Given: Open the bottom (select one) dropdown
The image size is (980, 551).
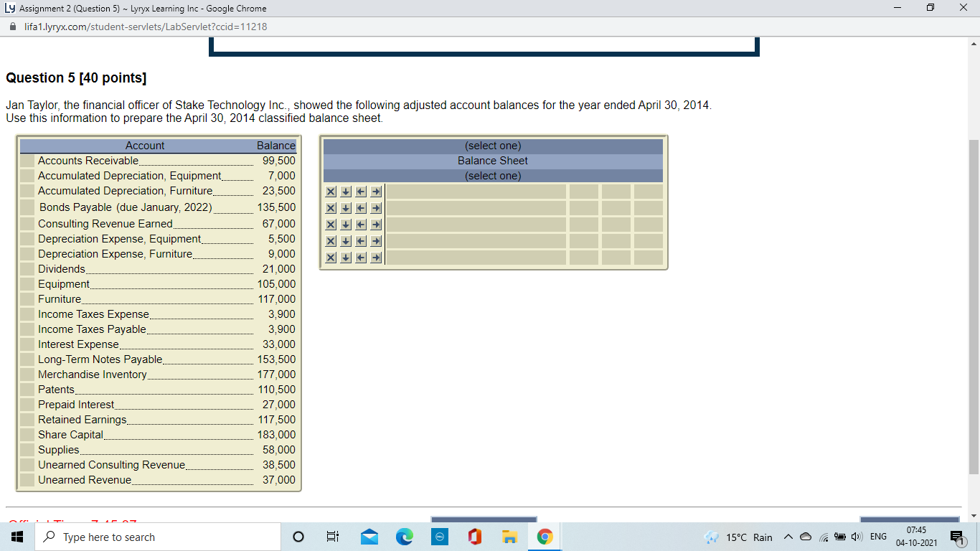Looking at the screenshot, I should [x=493, y=175].
